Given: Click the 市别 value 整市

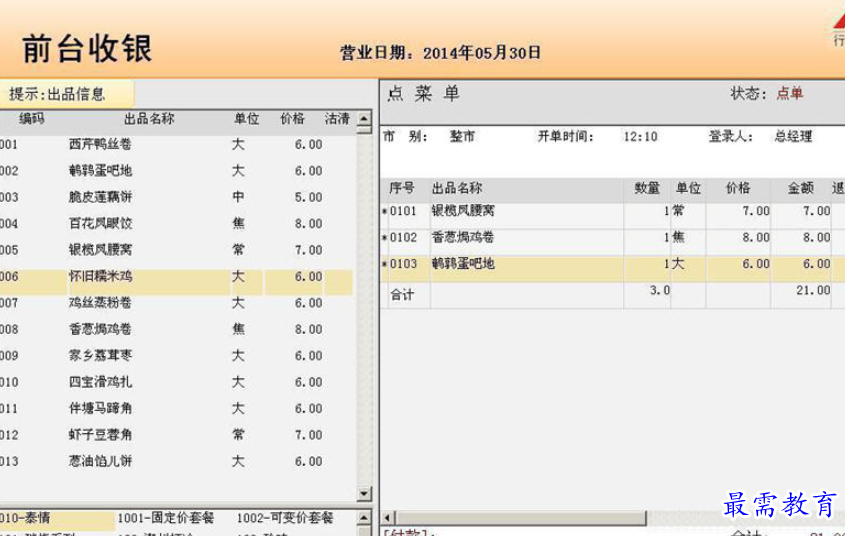Looking at the screenshot, I should pyautogui.click(x=462, y=136).
